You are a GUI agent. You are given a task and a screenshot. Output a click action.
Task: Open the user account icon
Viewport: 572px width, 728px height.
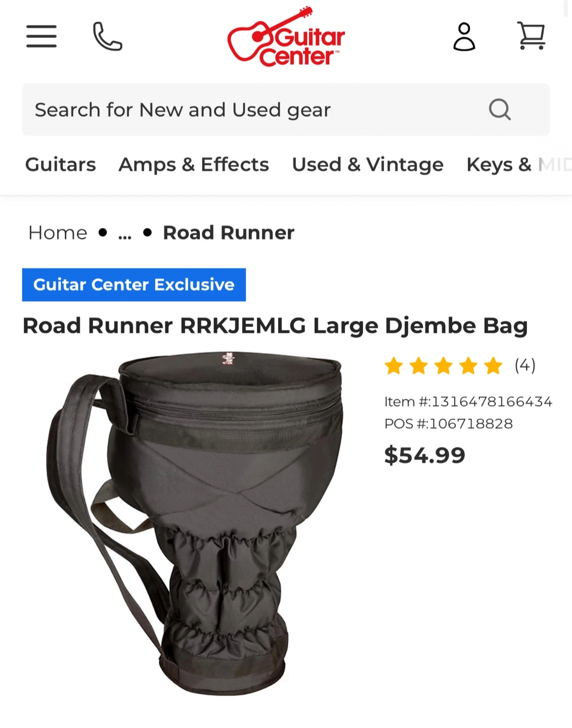[464, 36]
